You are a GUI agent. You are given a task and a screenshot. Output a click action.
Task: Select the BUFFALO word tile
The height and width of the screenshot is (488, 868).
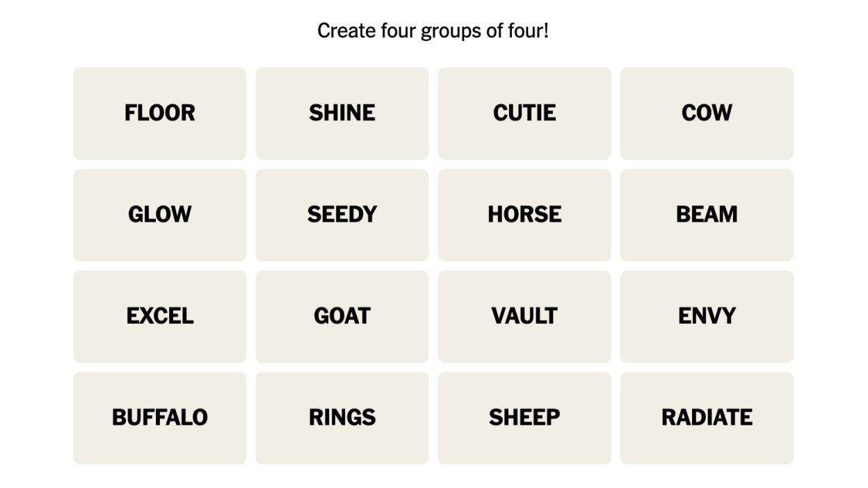click(159, 418)
